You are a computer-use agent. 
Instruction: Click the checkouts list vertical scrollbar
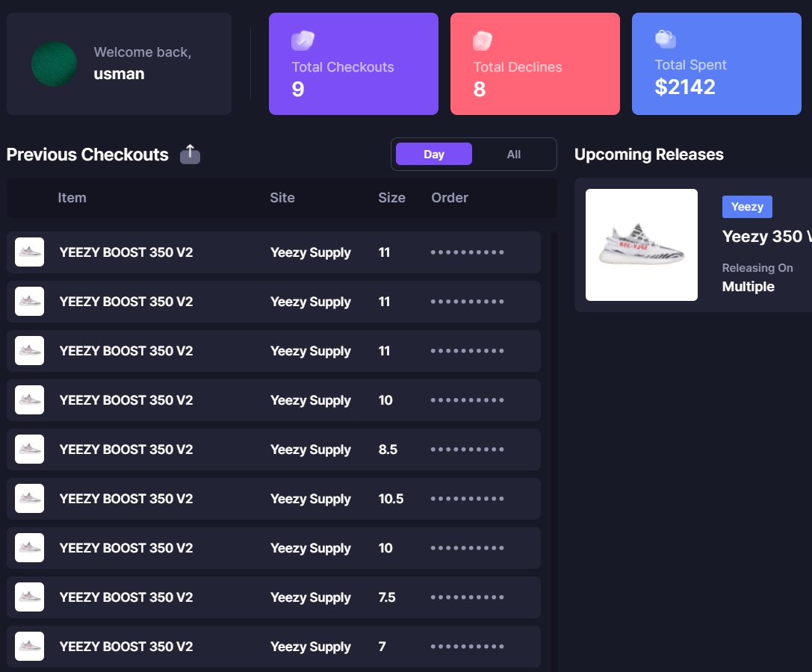(554, 450)
